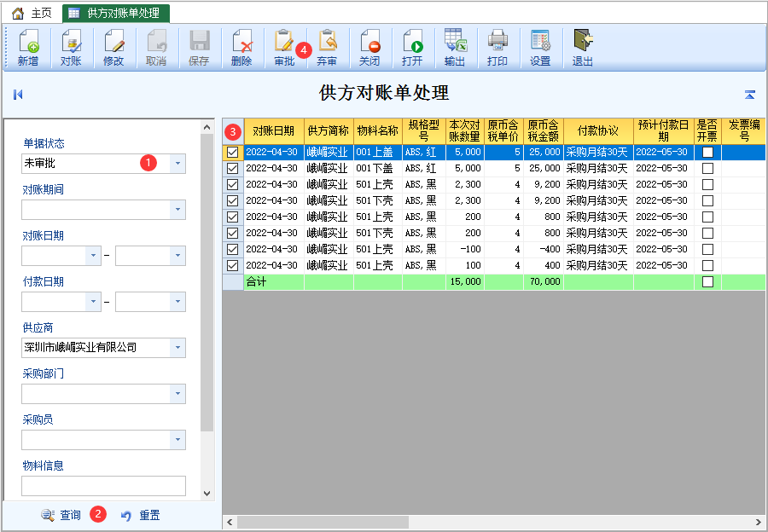
Task: Click the 主页 home icon
Action: (x=18, y=13)
